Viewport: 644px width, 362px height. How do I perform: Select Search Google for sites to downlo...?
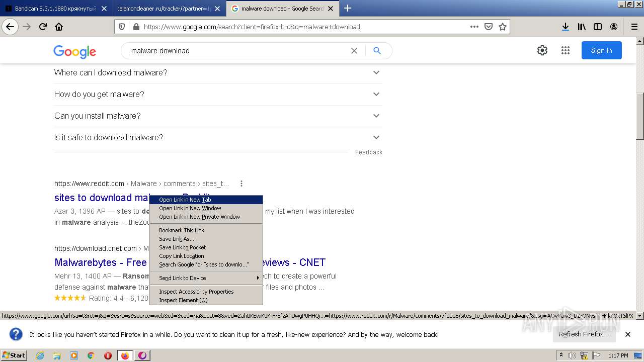click(x=206, y=264)
